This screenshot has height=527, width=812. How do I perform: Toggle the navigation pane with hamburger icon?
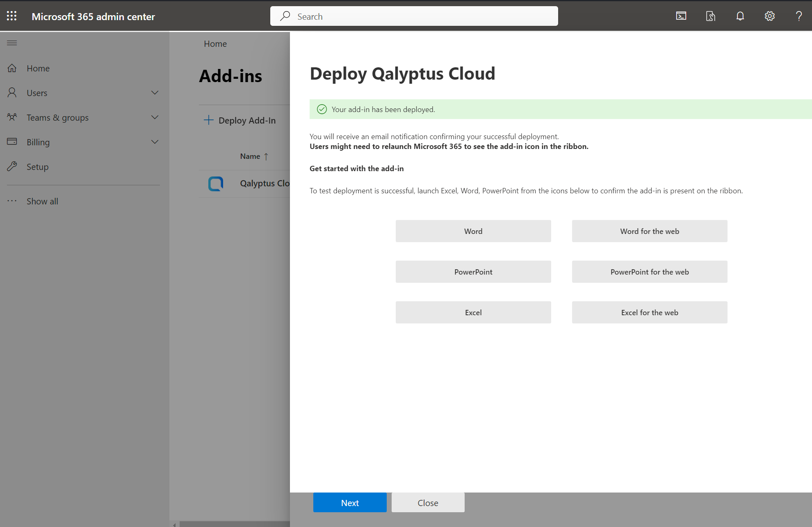click(x=11, y=43)
